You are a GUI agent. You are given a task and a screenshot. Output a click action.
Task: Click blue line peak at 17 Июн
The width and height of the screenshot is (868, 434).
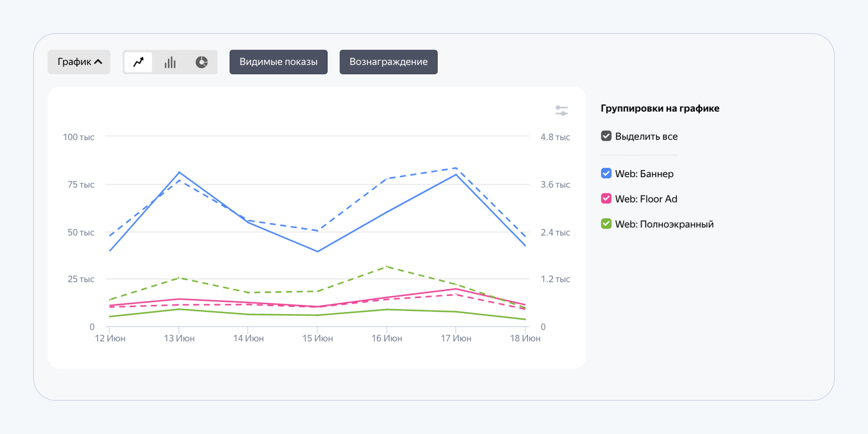(456, 175)
